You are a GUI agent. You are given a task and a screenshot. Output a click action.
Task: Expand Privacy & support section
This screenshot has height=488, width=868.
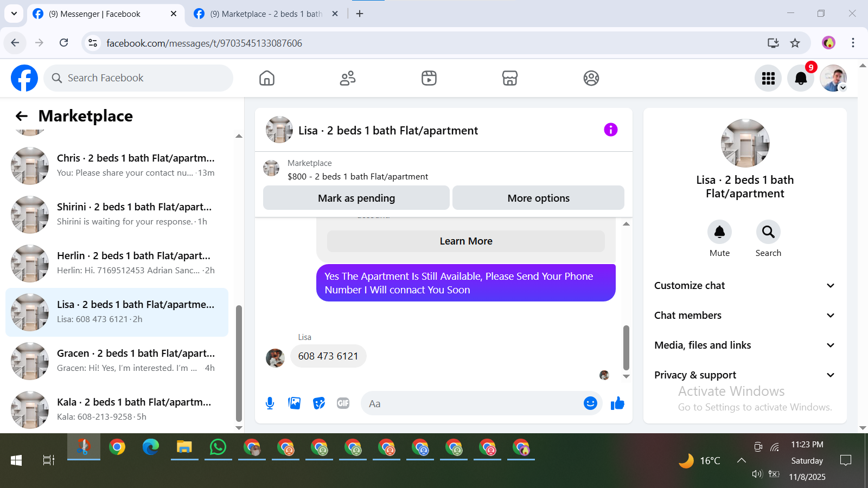(x=744, y=375)
